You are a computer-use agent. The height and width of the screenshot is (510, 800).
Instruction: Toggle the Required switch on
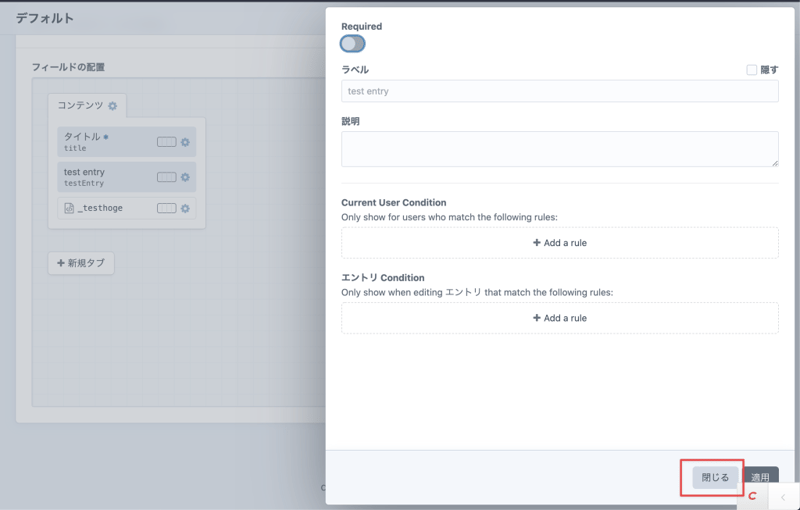point(352,43)
